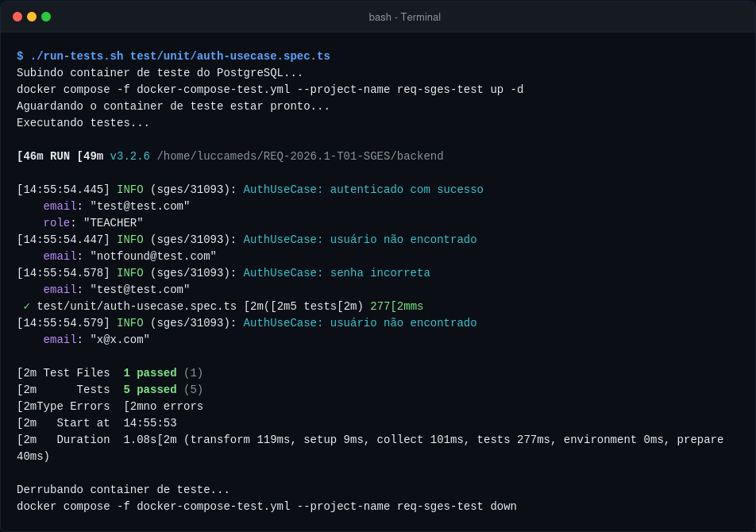
Task: Click the red close window button
Action: point(17,17)
